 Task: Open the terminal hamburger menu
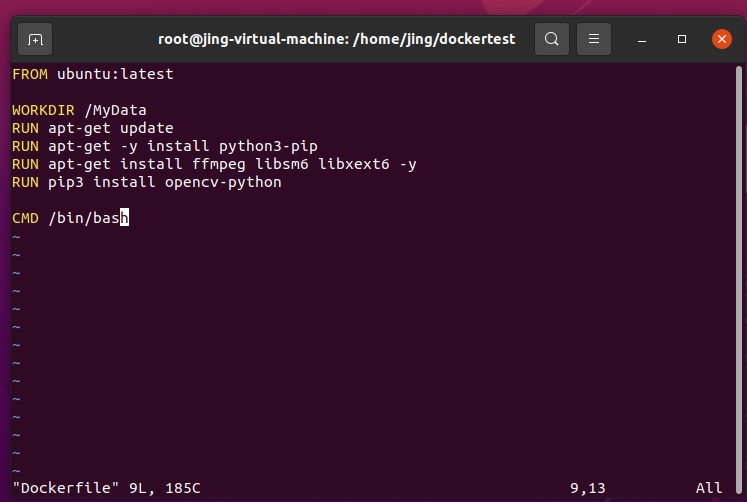pyautogui.click(x=594, y=40)
